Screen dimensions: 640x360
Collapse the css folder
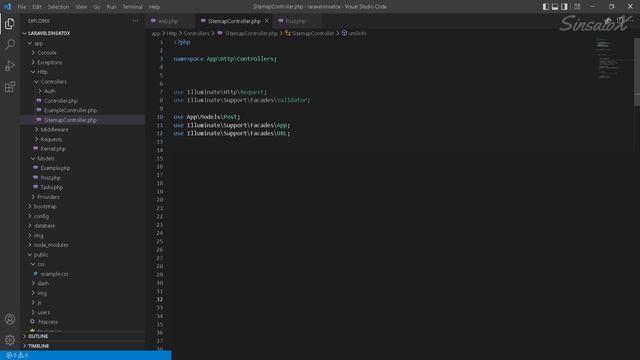[41, 264]
